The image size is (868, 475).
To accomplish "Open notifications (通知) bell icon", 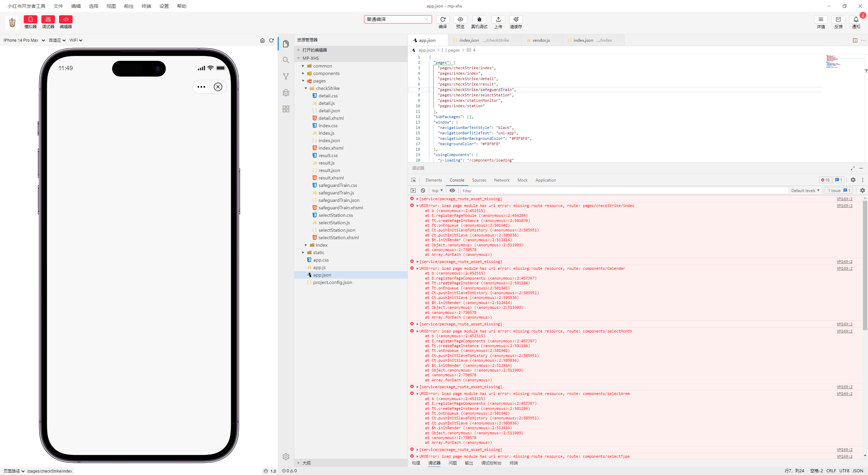I will (x=856, y=19).
